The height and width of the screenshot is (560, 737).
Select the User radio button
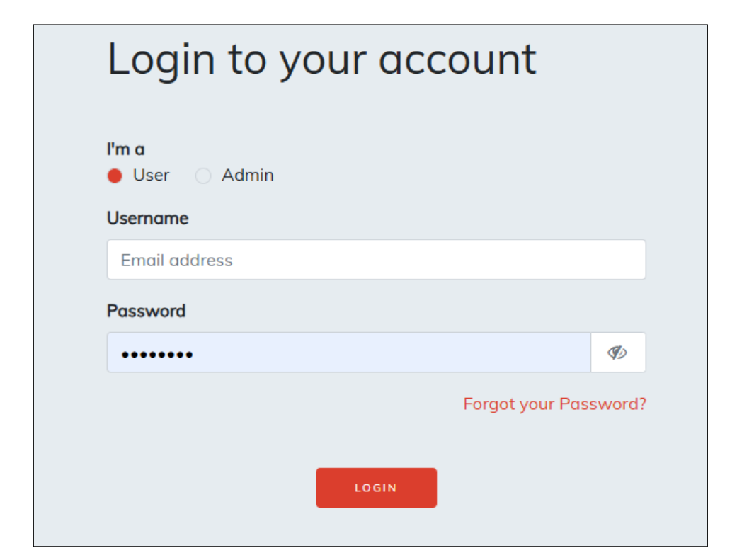(115, 176)
